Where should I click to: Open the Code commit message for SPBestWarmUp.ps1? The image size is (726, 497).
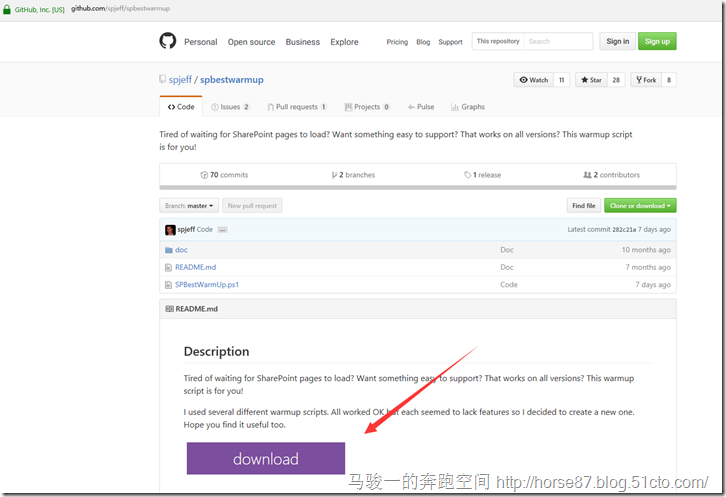(x=508, y=285)
